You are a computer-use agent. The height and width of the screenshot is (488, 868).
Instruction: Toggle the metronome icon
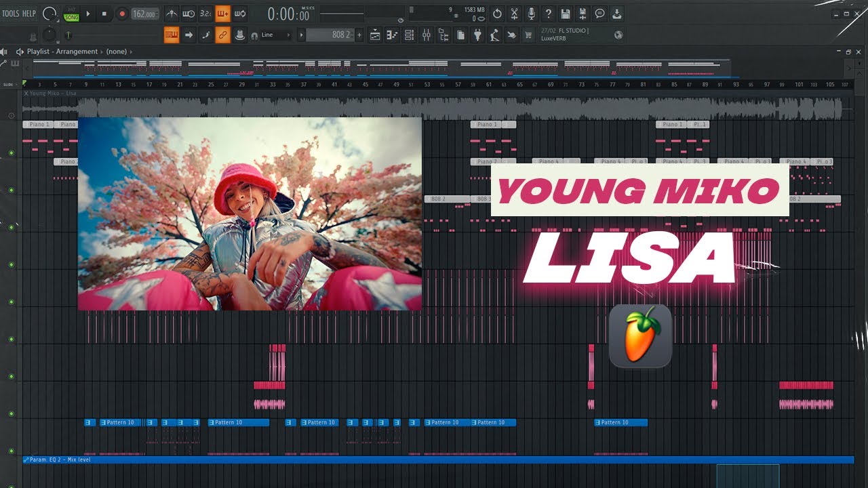(172, 14)
